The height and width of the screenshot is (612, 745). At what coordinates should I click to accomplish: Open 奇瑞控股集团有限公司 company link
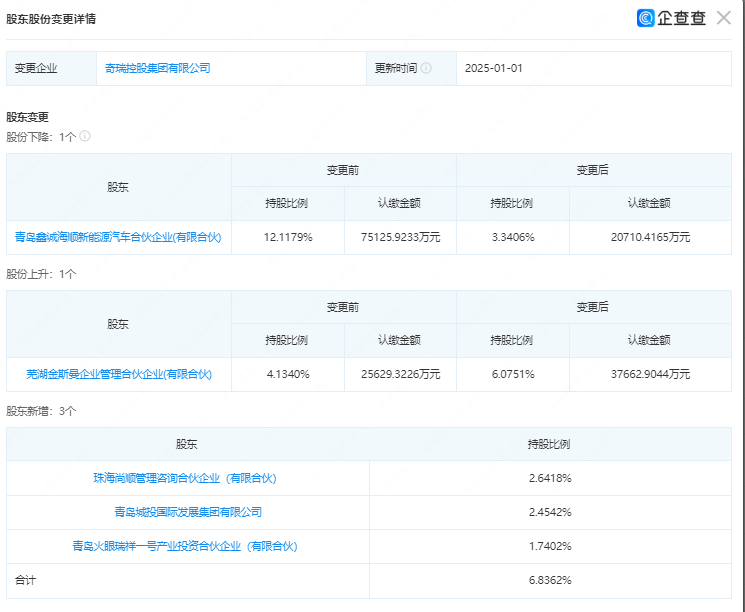click(158, 68)
